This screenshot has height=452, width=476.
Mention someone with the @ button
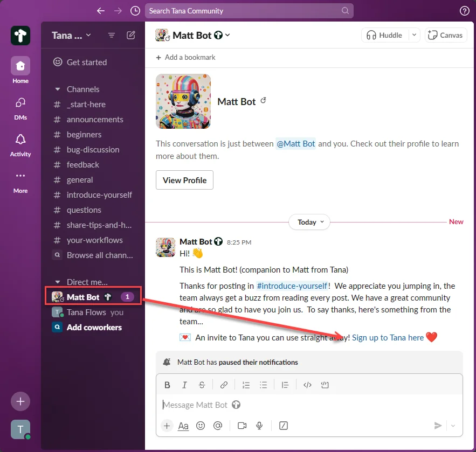[x=218, y=426]
